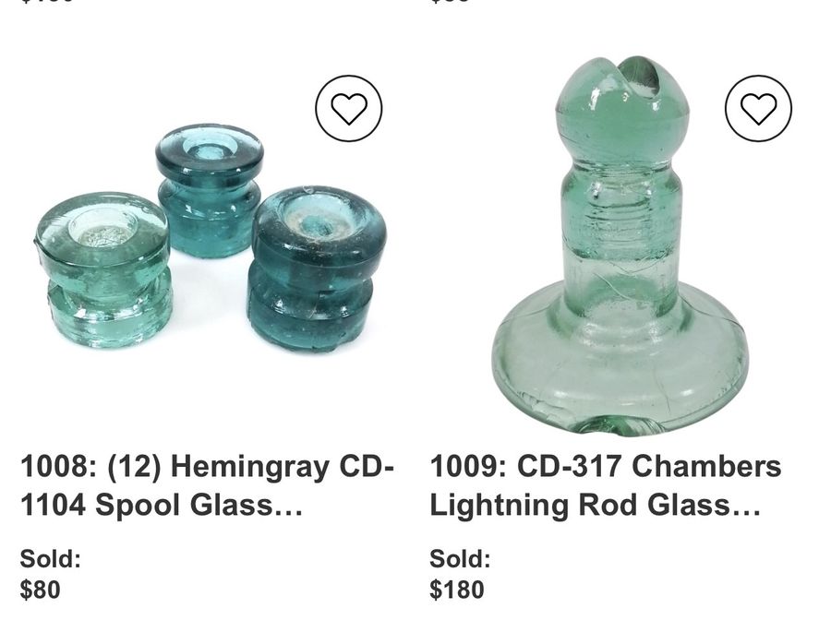
Task: Click the threaded neck of the lightning rod insulator
Action: pyautogui.click(x=621, y=212)
